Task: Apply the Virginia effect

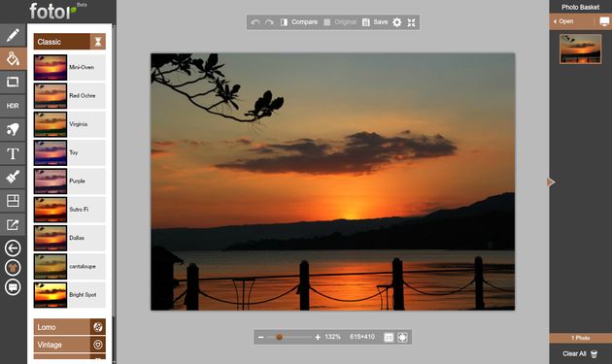Action: click(70, 124)
